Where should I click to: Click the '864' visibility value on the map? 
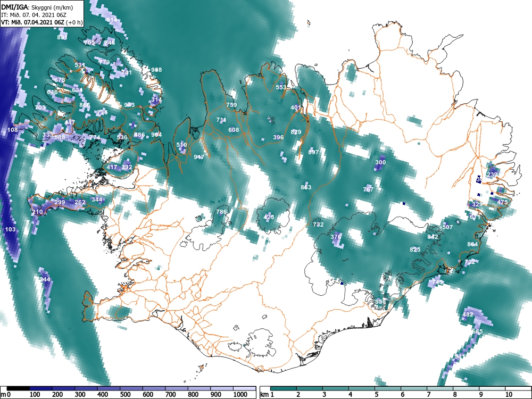point(472,244)
